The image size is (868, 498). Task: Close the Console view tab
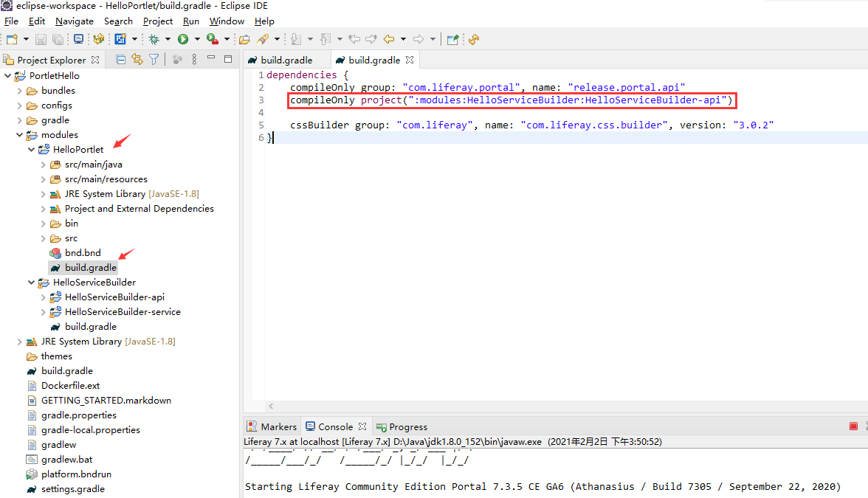pyautogui.click(x=362, y=426)
